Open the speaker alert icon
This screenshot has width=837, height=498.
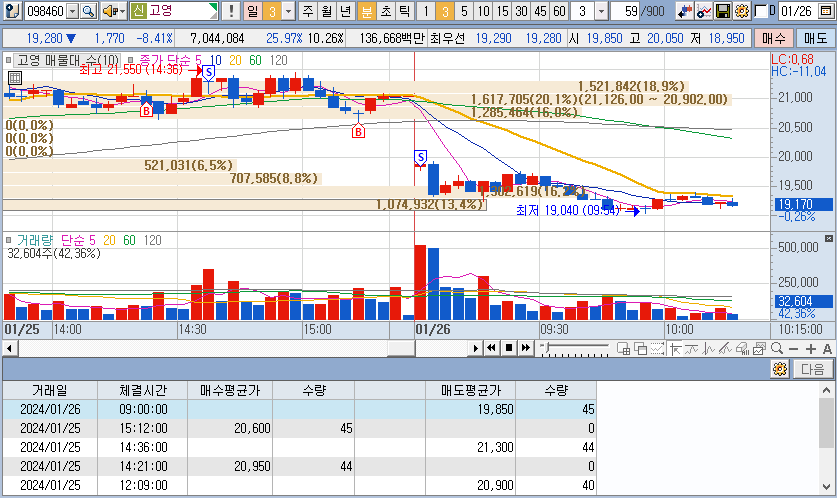pos(110,11)
